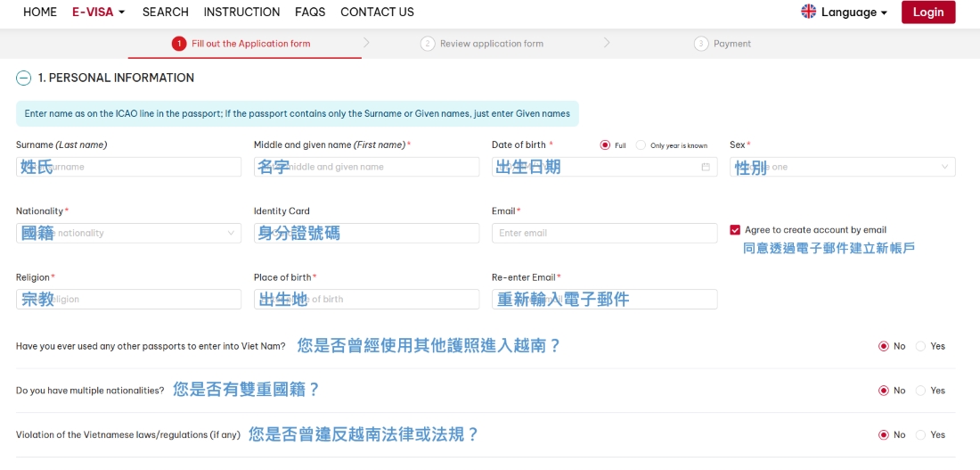Click the Login button
The image size is (980, 470).
click(x=928, y=12)
